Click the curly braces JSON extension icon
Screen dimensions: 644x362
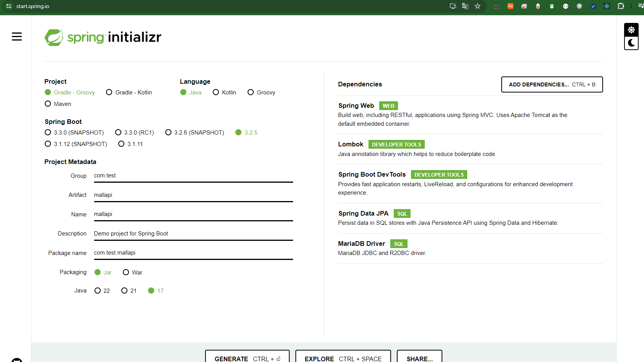(566, 6)
